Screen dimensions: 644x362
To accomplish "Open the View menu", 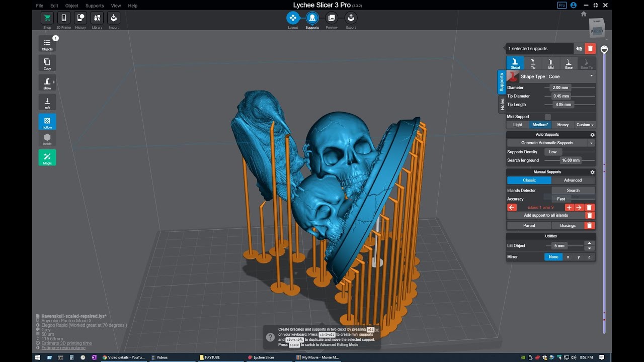I will [116, 6].
